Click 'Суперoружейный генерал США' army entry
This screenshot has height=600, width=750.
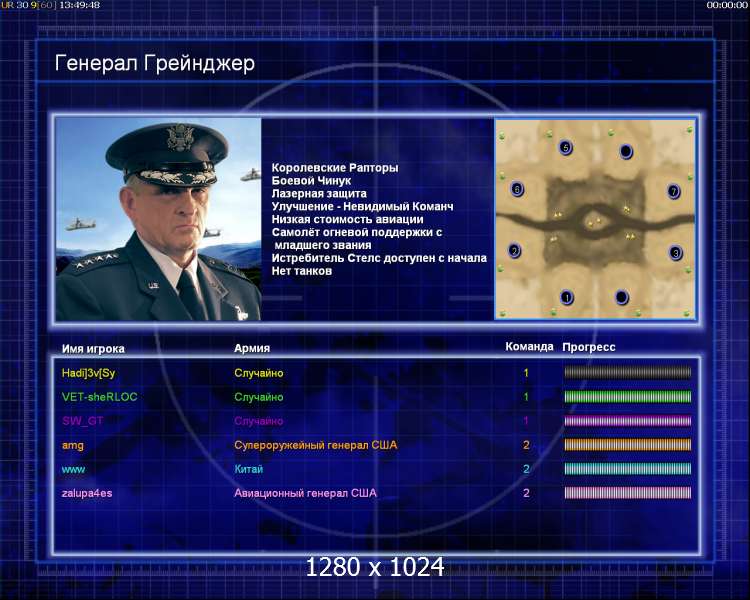[x=315, y=445]
